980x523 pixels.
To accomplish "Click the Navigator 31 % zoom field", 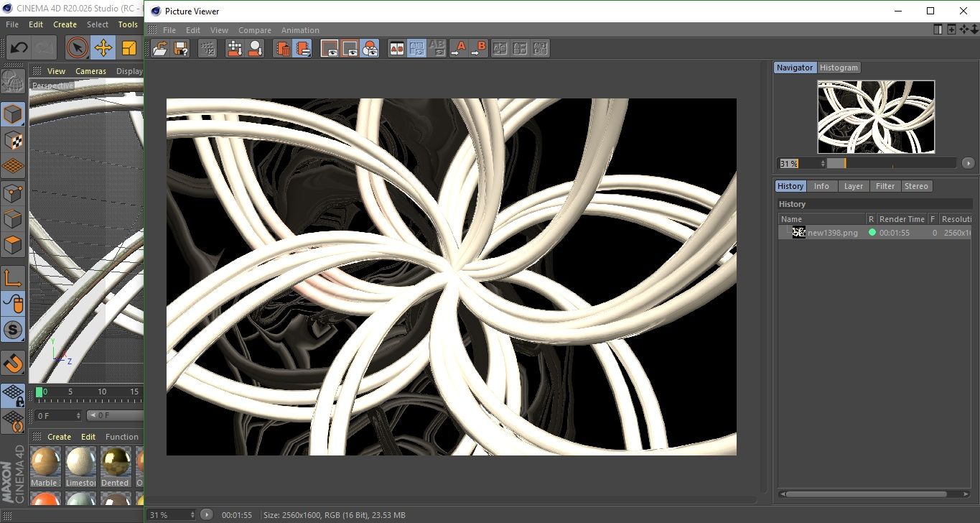I will pyautogui.click(x=798, y=163).
